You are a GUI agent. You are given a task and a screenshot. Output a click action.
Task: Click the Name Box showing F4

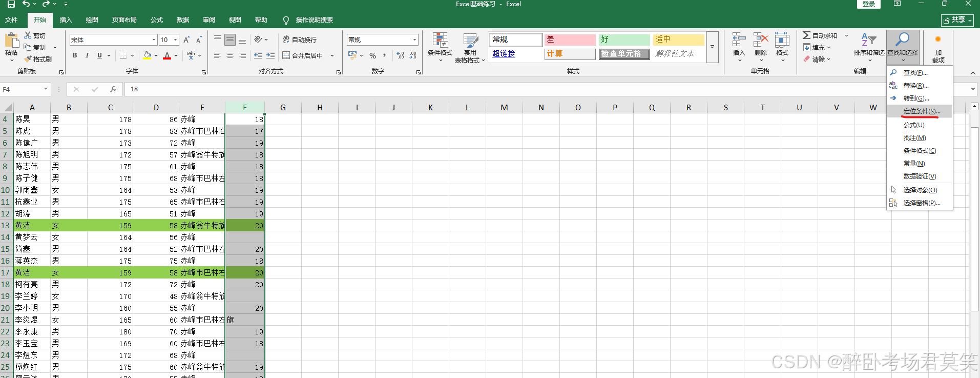coord(25,89)
